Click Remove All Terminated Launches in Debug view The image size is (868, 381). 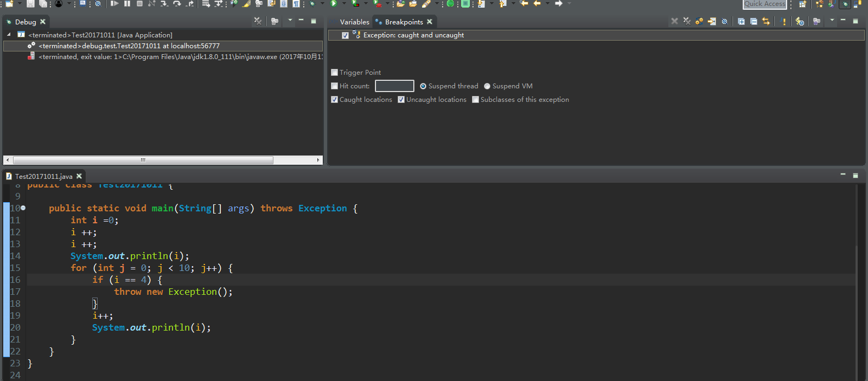(x=258, y=21)
